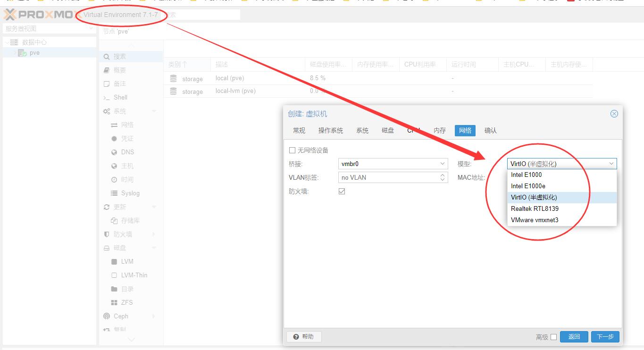Click the 返回 back button
The height and width of the screenshot is (350, 644).
tap(574, 337)
